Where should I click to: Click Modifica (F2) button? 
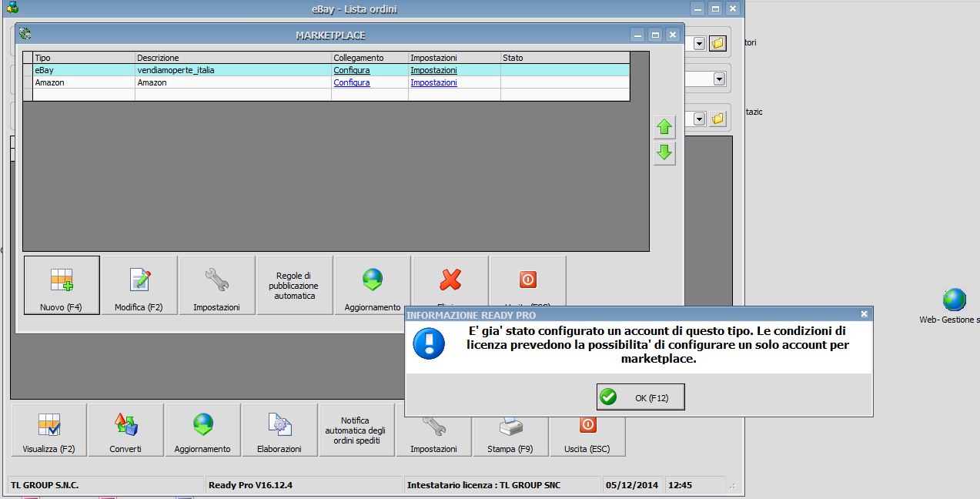click(x=139, y=285)
